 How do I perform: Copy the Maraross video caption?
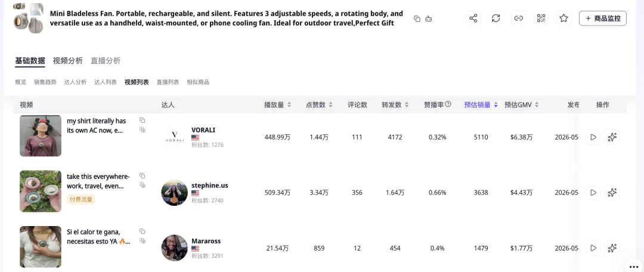142,231
